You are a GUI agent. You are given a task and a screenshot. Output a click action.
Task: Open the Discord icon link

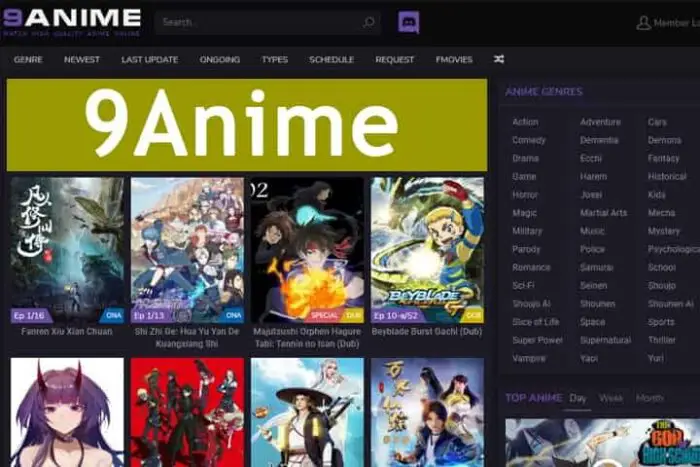pyautogui.click(x=408, y=22)
